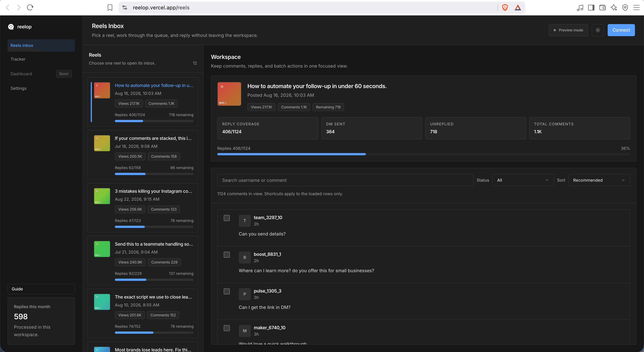The width and height of the screenshot is (644, 352).
Task: Open the Brave Wallet icon
Action: click(603, 8)
